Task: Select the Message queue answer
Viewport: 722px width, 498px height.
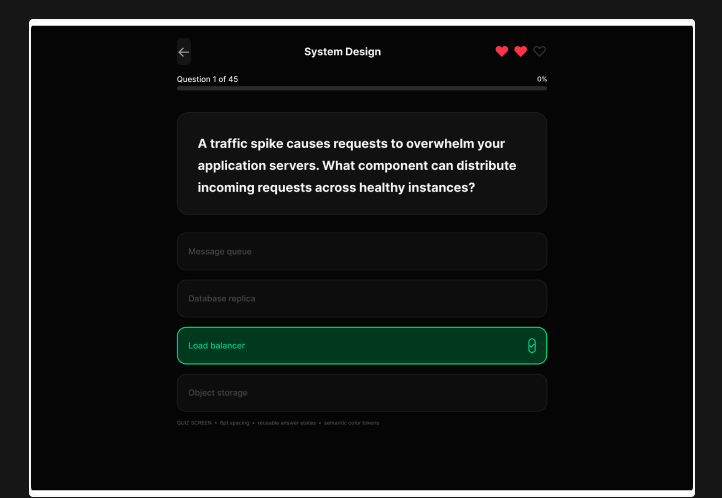Action: click(x=362, y=251)
